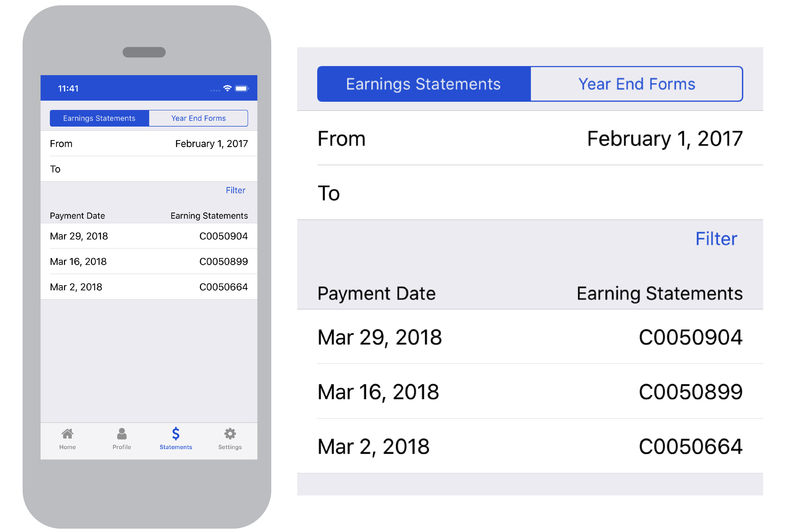Open the Settings gear icon
The height and width of the screenshot is (532, 798).
coord(230,434)
